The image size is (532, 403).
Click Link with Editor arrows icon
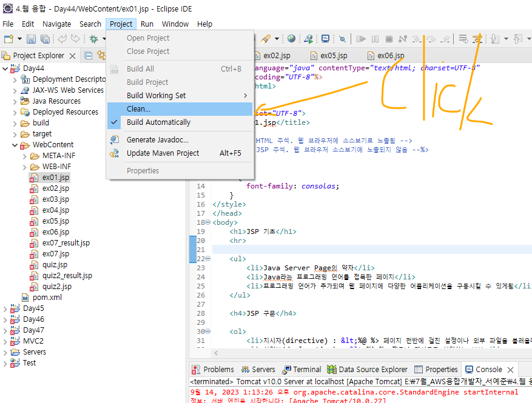pyautogui.click(x=101, y=55)
